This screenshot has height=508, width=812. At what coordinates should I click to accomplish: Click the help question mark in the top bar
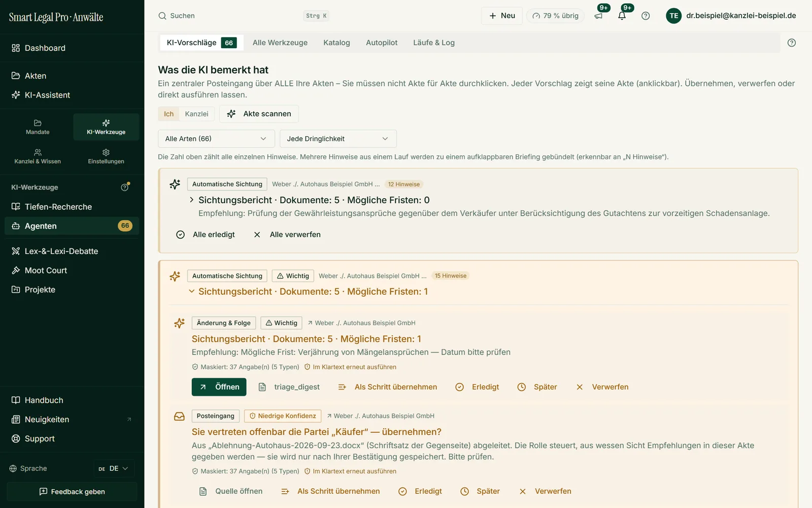pos(646,16)
